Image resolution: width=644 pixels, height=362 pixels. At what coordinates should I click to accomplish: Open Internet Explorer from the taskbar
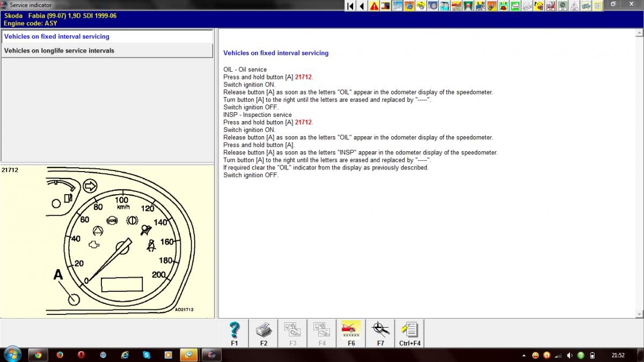[x=125, y=354]
